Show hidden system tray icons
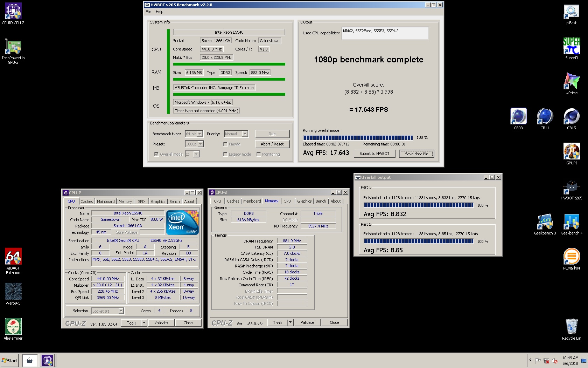The width and height of the screenshot is (588, 368). tap(530, 360)
